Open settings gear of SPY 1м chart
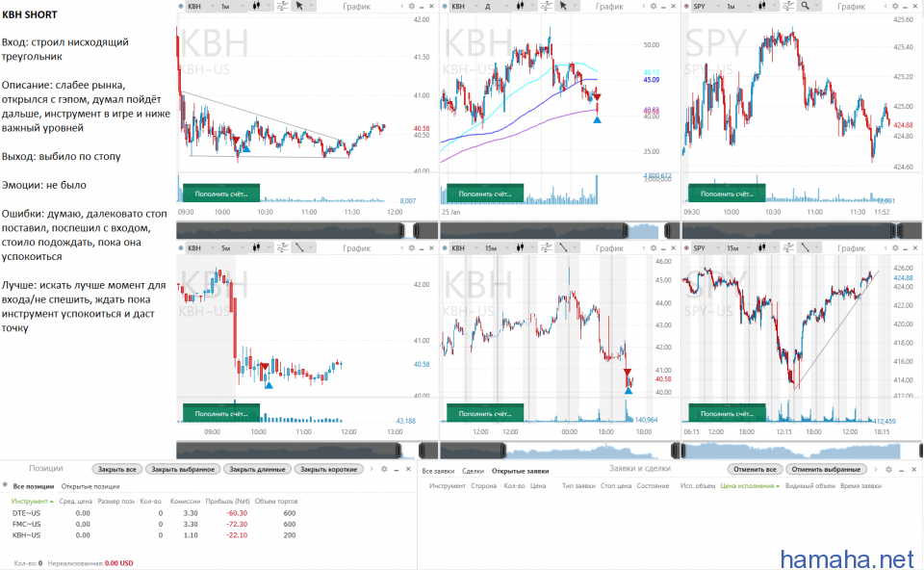 [x=895, y=6]
